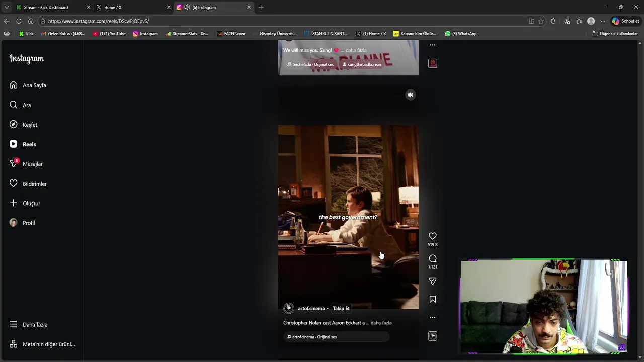Open the browser profile avatar
This screenshot has width=644, height=362.
(591, 21)
